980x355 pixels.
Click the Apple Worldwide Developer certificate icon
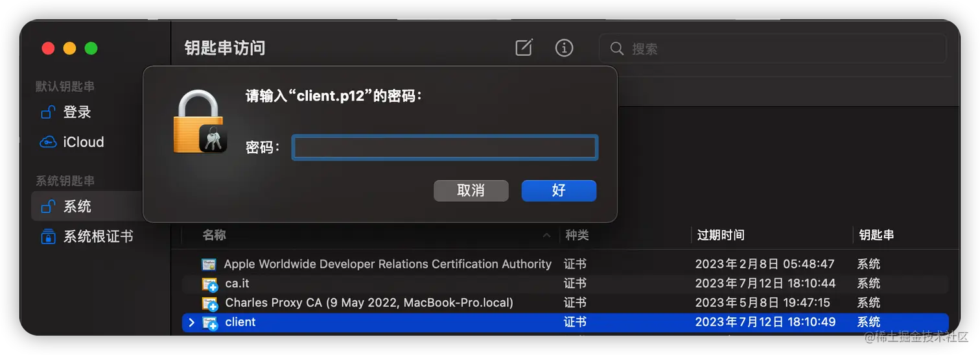[x=209, y=264]
